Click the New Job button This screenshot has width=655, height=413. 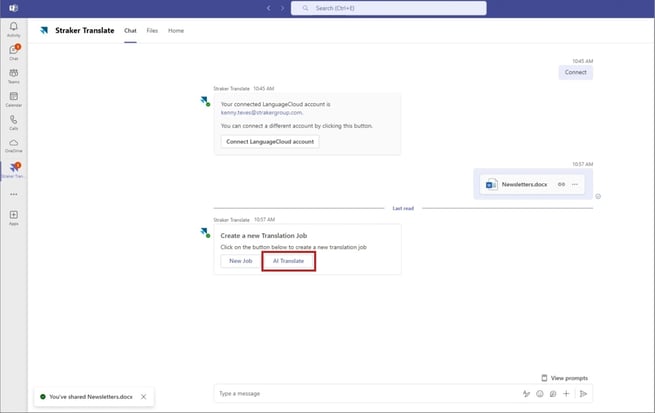[241, 261]
